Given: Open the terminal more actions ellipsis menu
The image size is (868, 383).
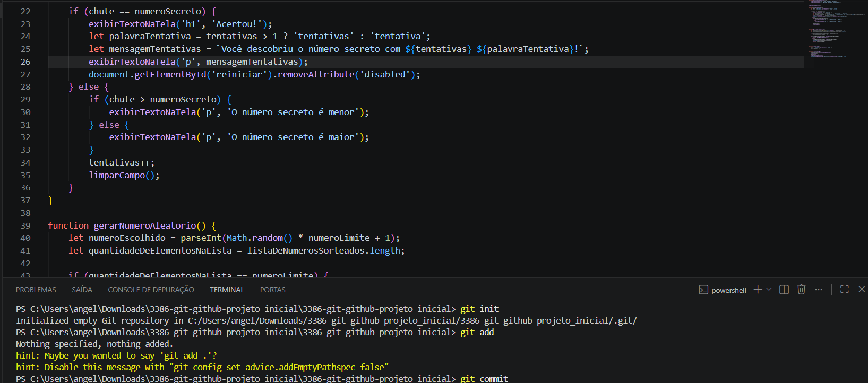Looking at the screenshot, I should tap(819, 289).
